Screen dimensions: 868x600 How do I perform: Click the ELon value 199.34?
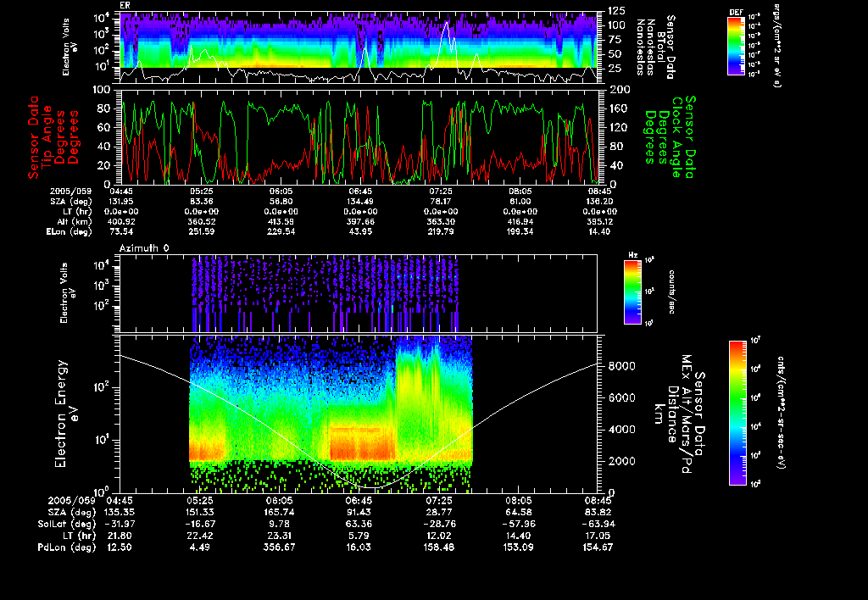[x=520, y=231]
